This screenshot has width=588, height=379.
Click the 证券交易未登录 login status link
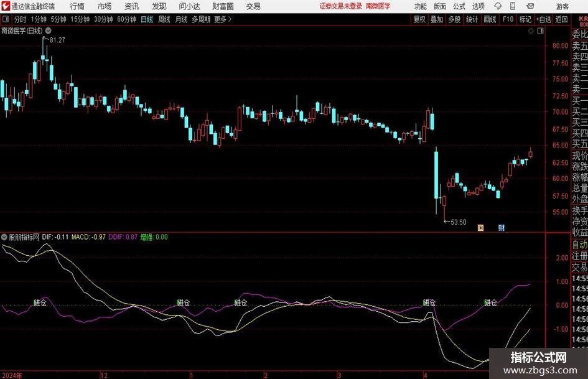(340, 6)
